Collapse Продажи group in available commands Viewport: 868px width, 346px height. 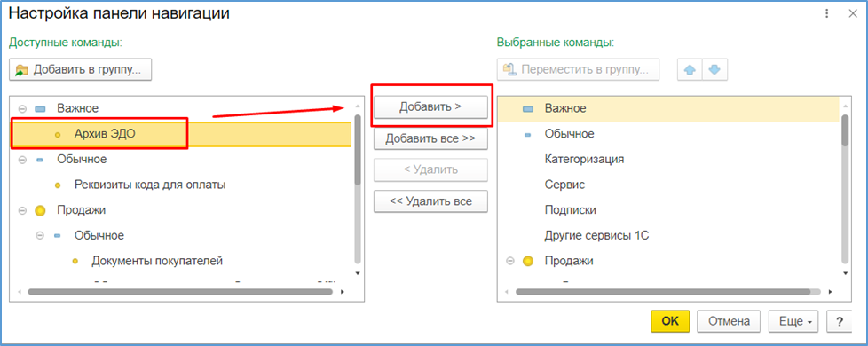point(22,210)
